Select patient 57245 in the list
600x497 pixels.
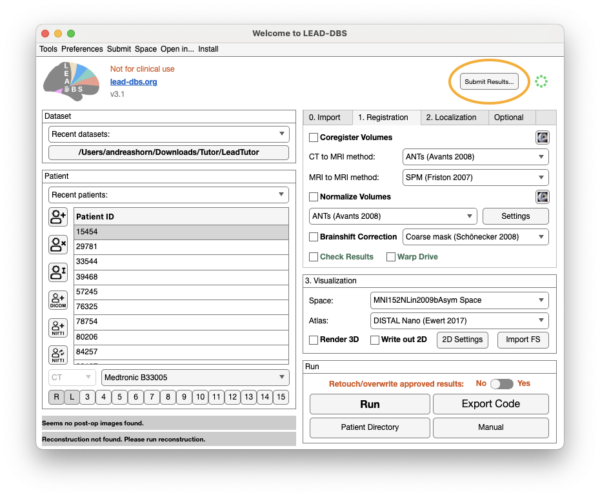pyautogui.click(x=181, y=292)
